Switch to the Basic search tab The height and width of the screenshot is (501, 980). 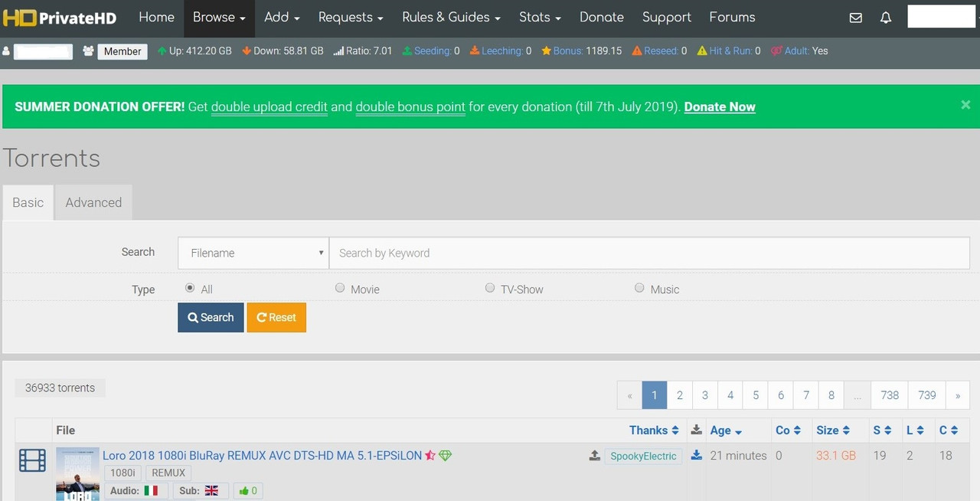click(28, 202)
